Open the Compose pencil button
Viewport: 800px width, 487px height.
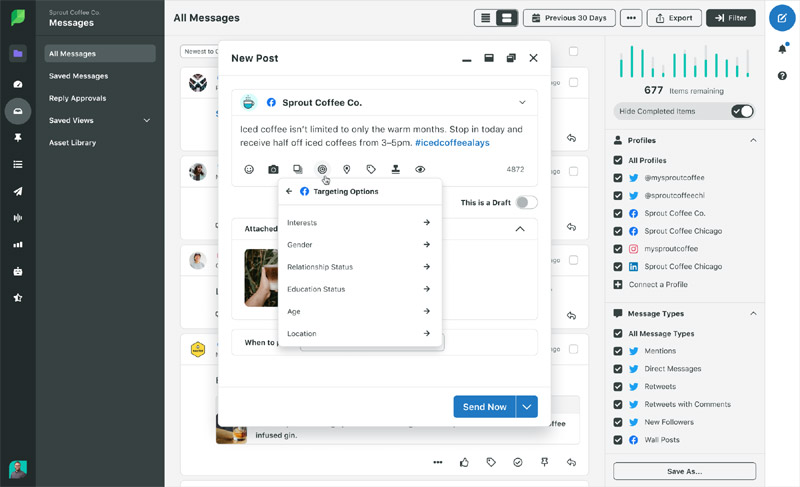click(x=782, y=18)
